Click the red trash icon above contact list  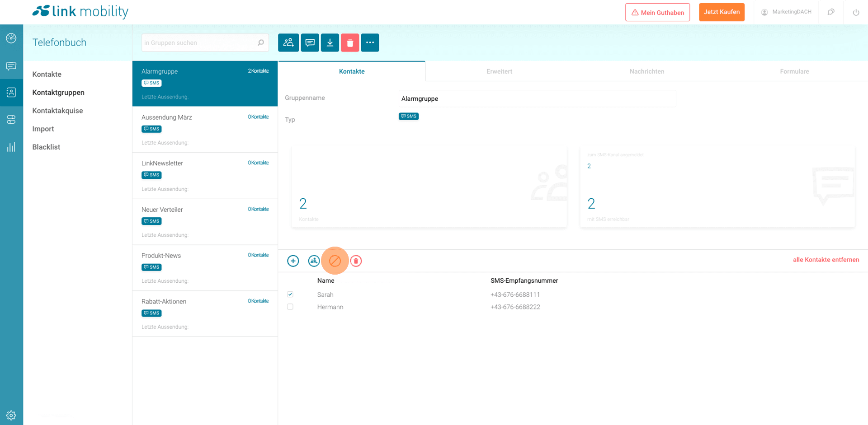[356, 261]
